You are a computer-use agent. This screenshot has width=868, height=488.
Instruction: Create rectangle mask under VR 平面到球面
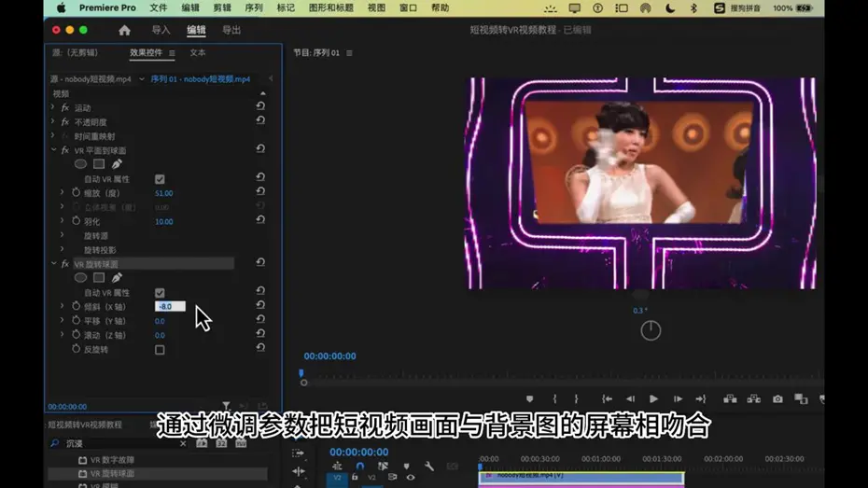(99, 164)
